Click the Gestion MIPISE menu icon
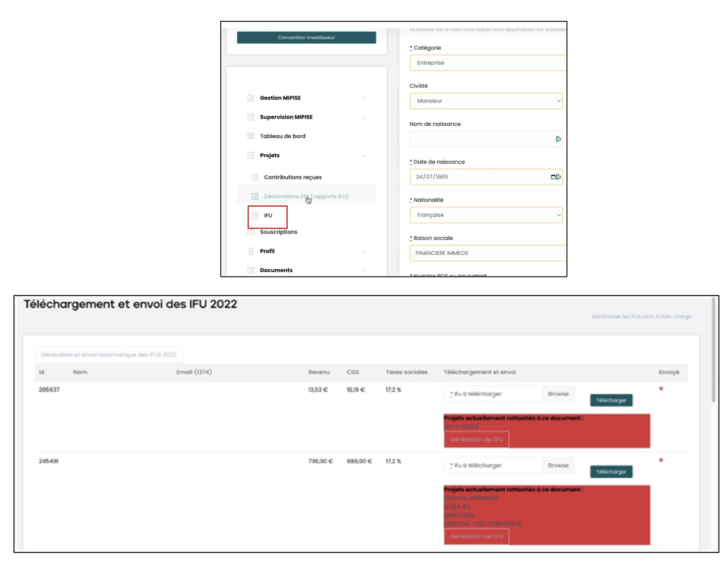This screenshot has height=562, width=728. click(251, 98)
